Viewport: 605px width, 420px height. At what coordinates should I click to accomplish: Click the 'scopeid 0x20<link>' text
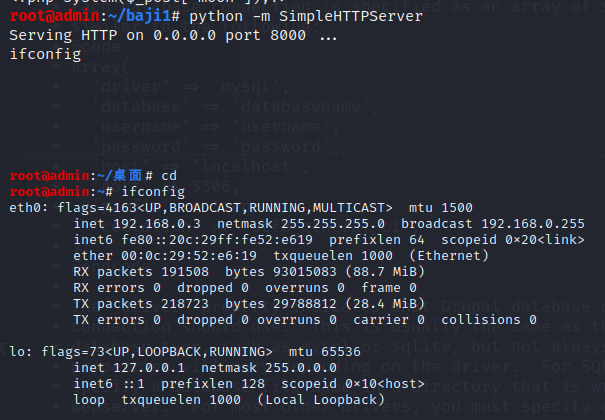point(513,240)
